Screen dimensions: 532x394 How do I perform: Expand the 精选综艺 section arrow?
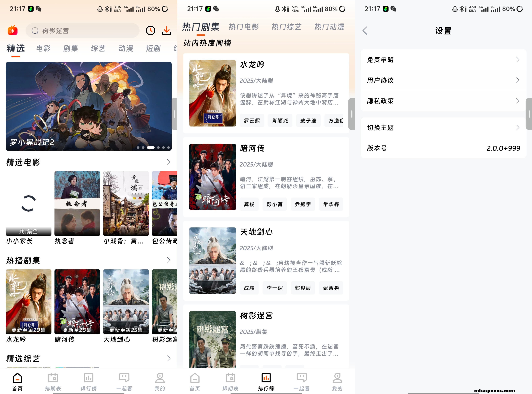pyautogui.click(x=169, y=358)
